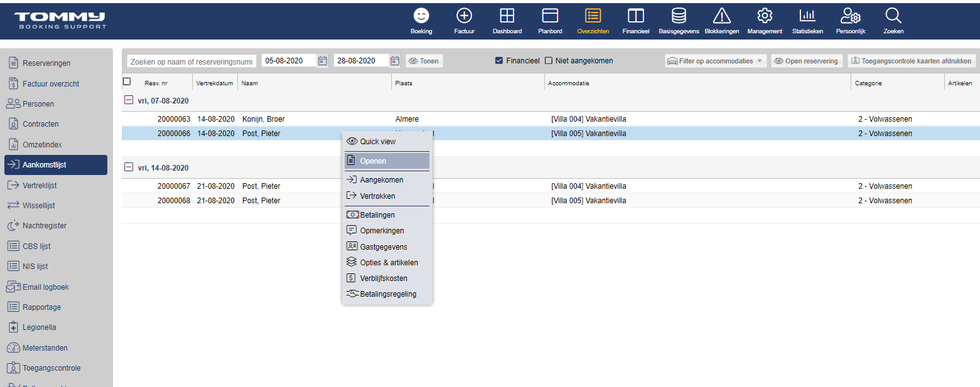
Task: Click the Meterstanden gauge icon
Action: [13, 347]
